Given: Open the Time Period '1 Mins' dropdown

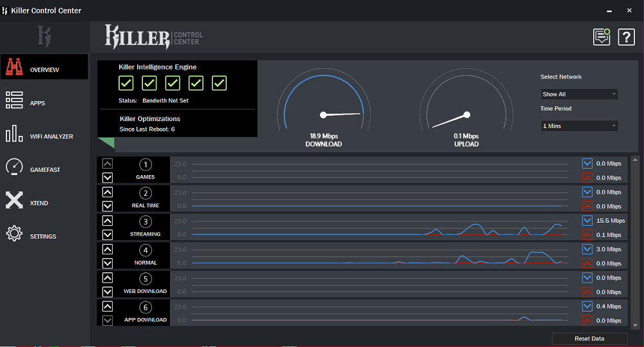Looking at the screenshot, I should coord(580,126).
